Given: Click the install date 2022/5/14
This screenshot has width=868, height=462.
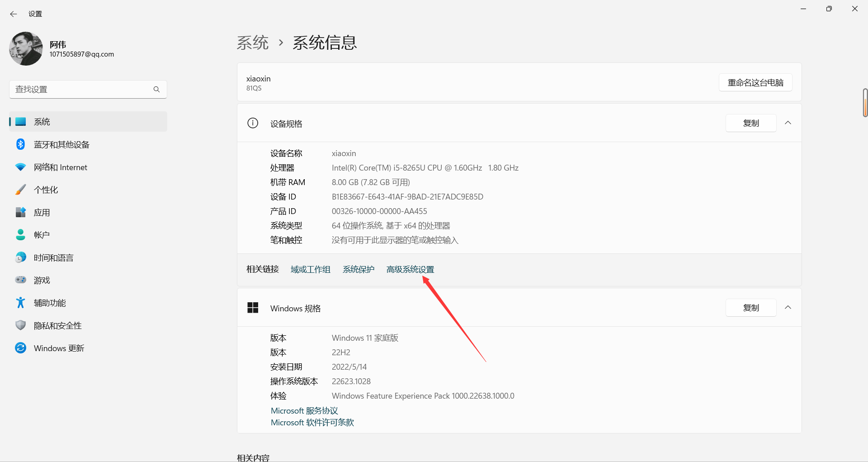Looking at the screenshot, I should click(x=349, y=367).
